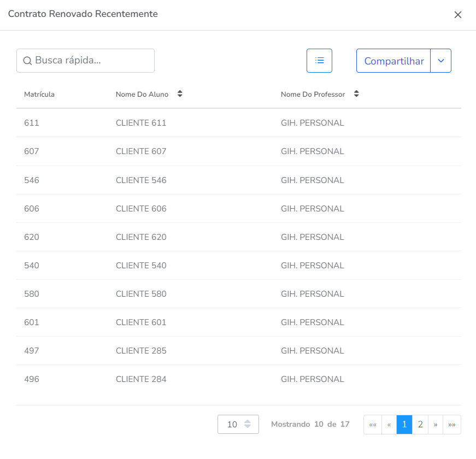Viewport: 476px width, 459px height.
Task: Sort by Nome Do Aluno arrows icon
Action: [180, 94]
